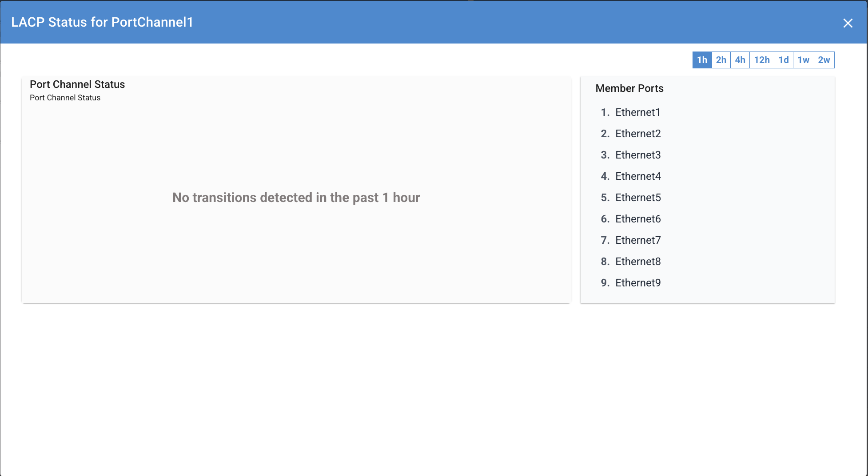Open the Ethernet8 member port

[638, 262]
